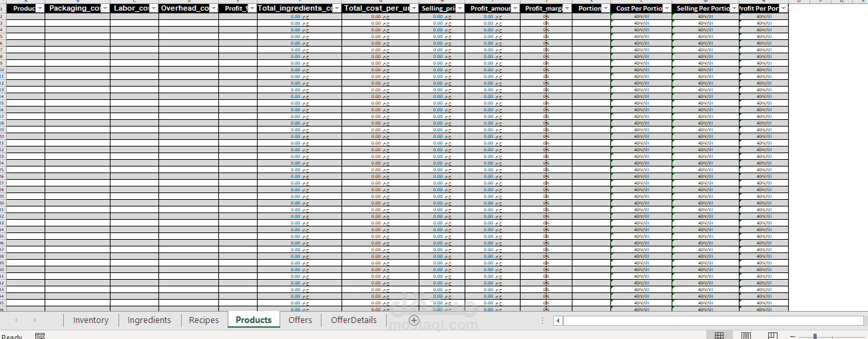Viewport: 868px width, 339px height.
Task: Open the Packaging_cost column filter dropdown
Action: click(x=105, y=9)
